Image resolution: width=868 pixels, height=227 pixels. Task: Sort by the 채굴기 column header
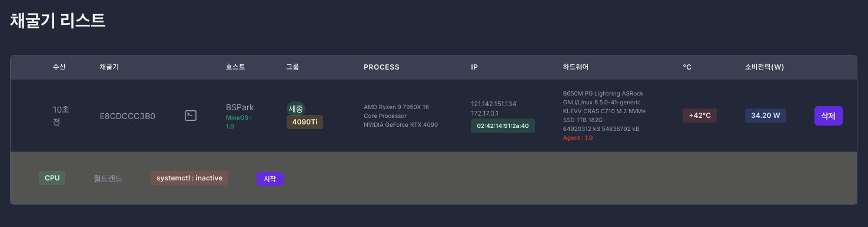109,67
